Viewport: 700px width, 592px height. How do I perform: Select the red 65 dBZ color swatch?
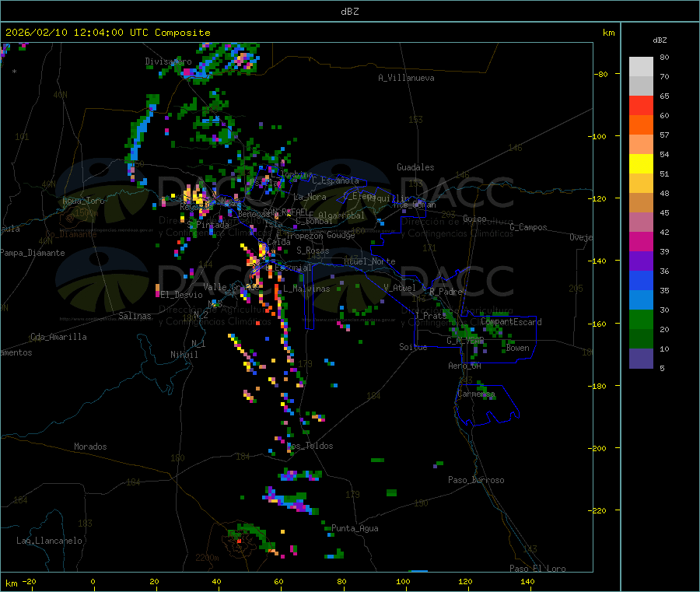(x=641, y=105)
